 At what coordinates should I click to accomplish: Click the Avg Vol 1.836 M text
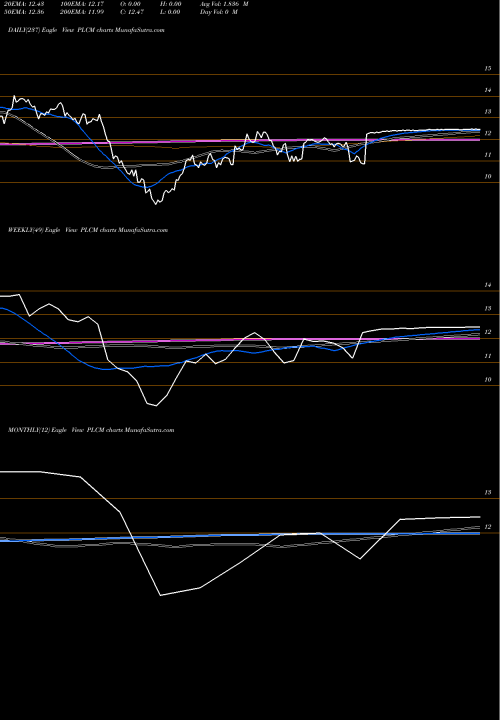(224, 4)
